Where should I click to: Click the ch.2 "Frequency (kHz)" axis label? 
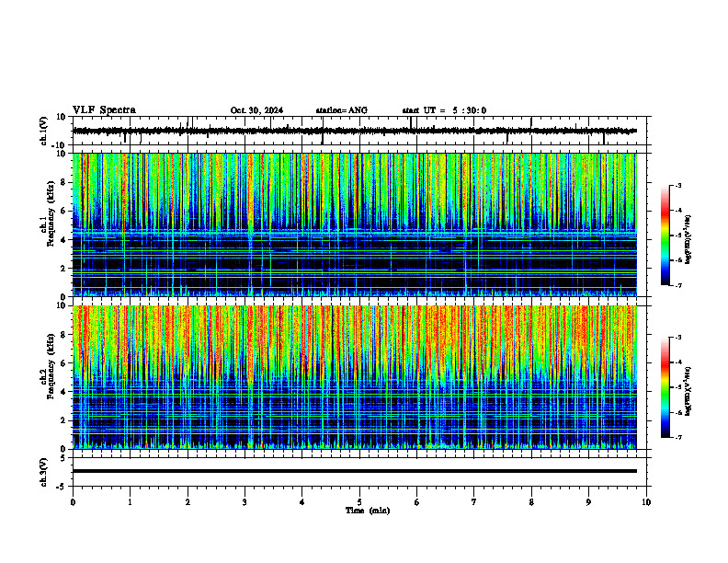click(x=51, y=366)
